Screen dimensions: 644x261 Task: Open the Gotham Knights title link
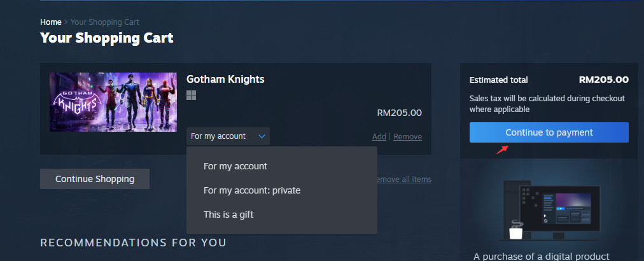click(x=225, y=79)
